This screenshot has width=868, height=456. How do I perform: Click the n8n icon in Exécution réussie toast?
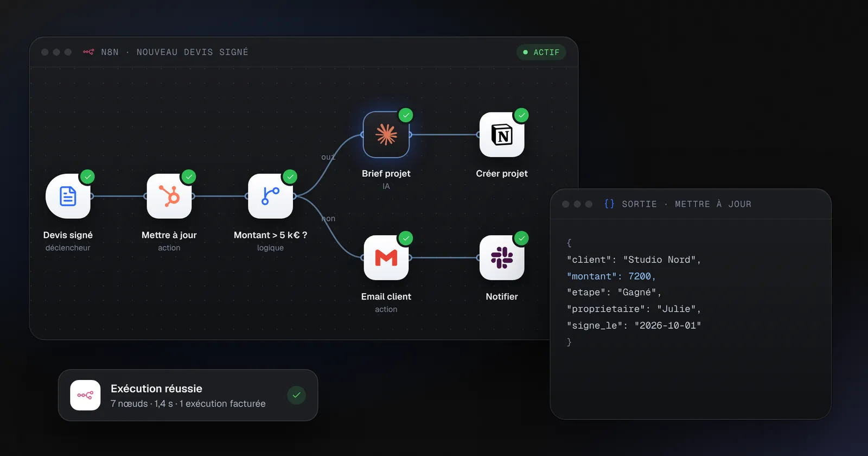click(x=85, y=395)
